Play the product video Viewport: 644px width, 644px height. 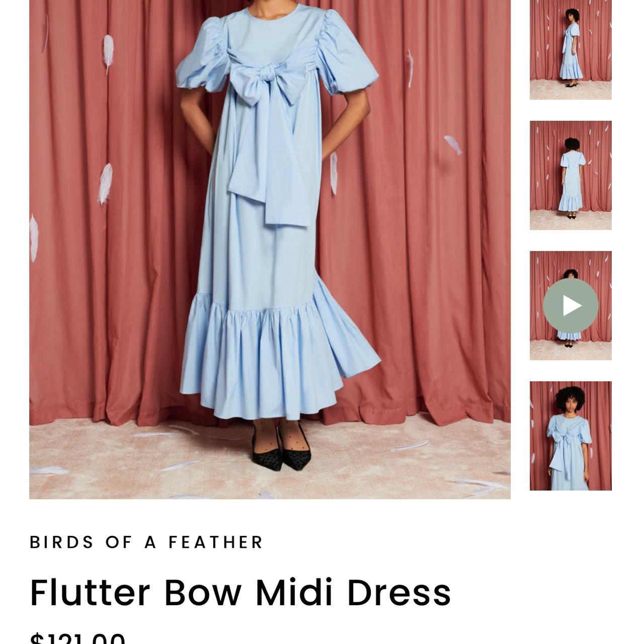click(571, 305)
